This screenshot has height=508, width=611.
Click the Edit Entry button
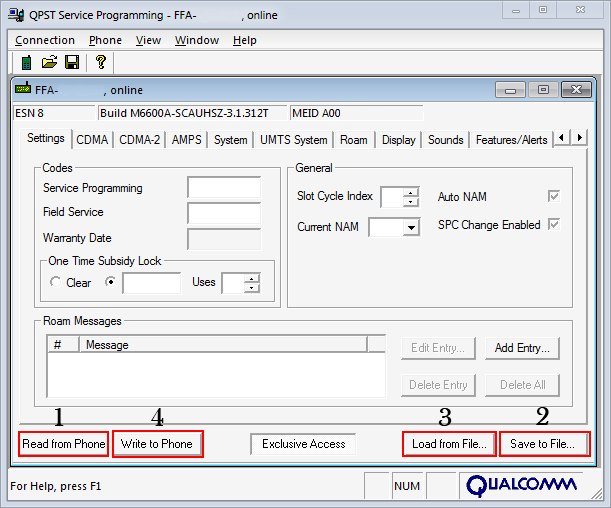pyautogui.click(x=438, y=348)
